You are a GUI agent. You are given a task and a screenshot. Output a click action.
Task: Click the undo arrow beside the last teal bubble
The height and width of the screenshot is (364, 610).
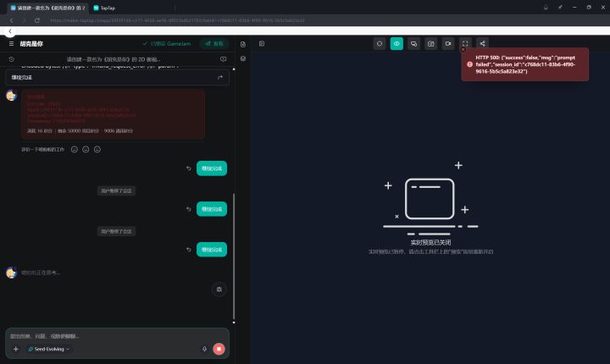click(x=189, y=250)
